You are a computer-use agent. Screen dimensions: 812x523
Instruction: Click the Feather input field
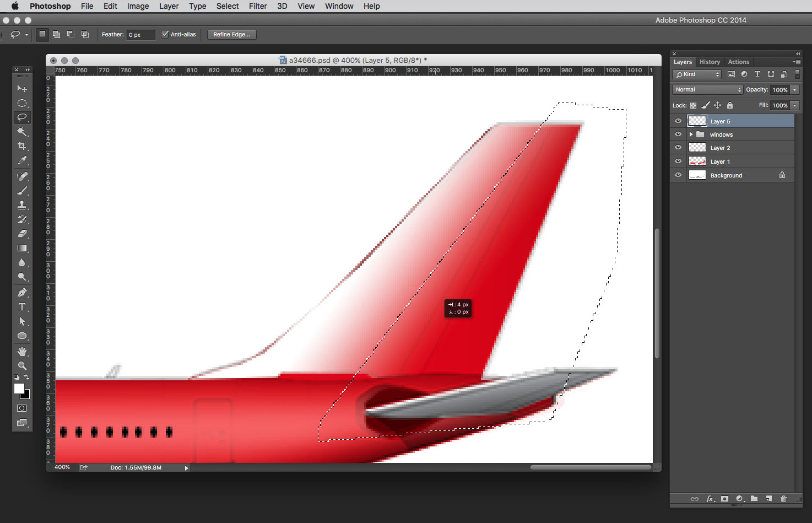coord(140,35)
